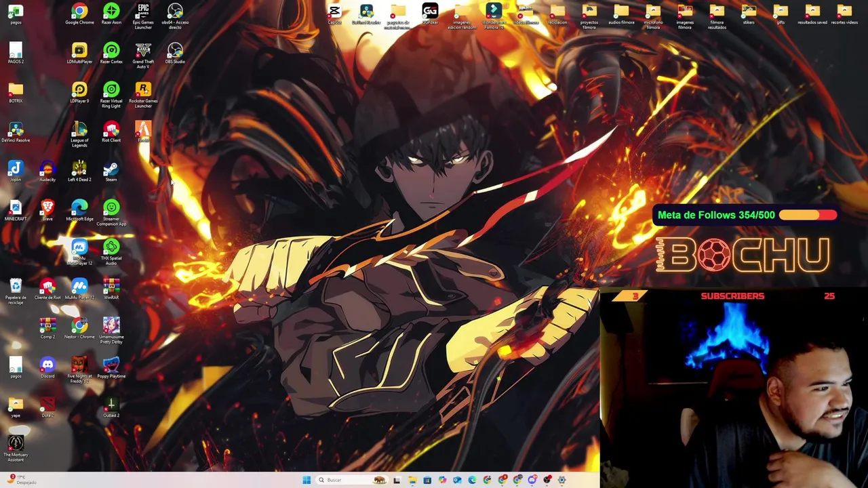
Task: Launch Razer Axon from the desktop
Action: point(111,14)
